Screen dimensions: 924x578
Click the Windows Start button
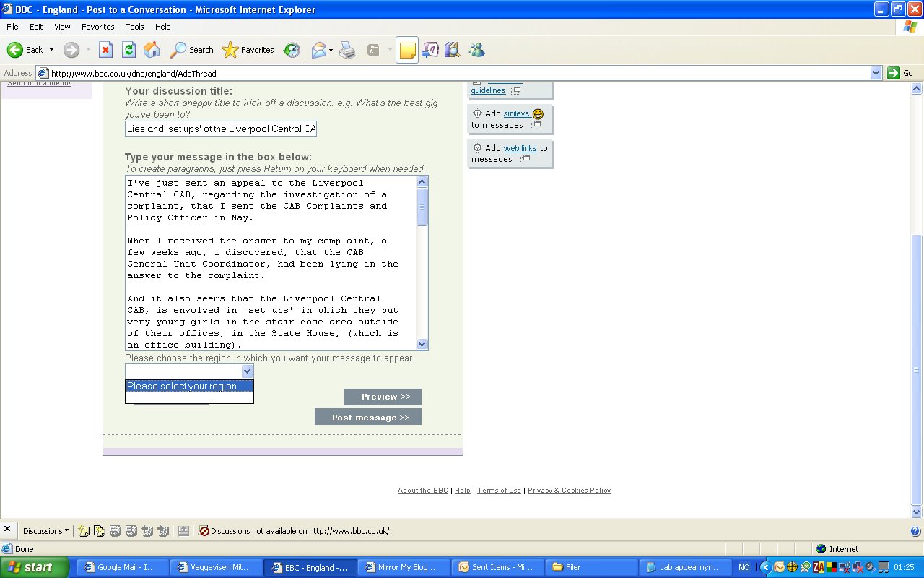[x=35, y=567]
